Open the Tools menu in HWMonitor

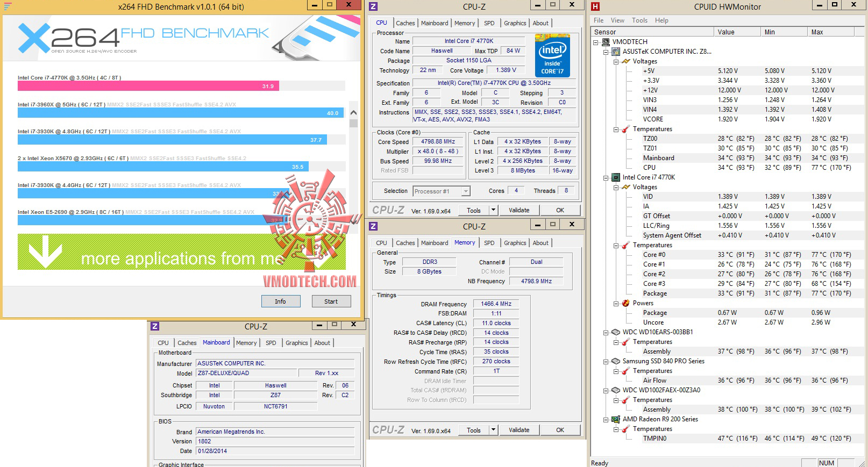(639, 20)
